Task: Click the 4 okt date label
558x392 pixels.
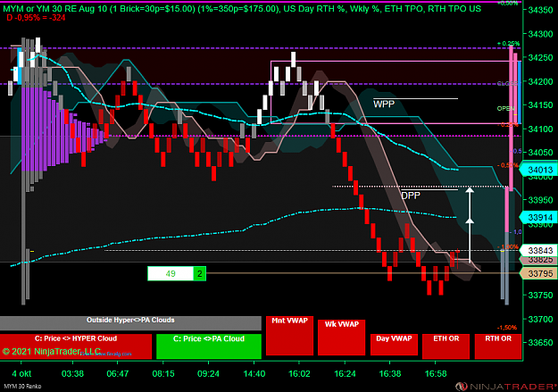Action: pos(21,374)
